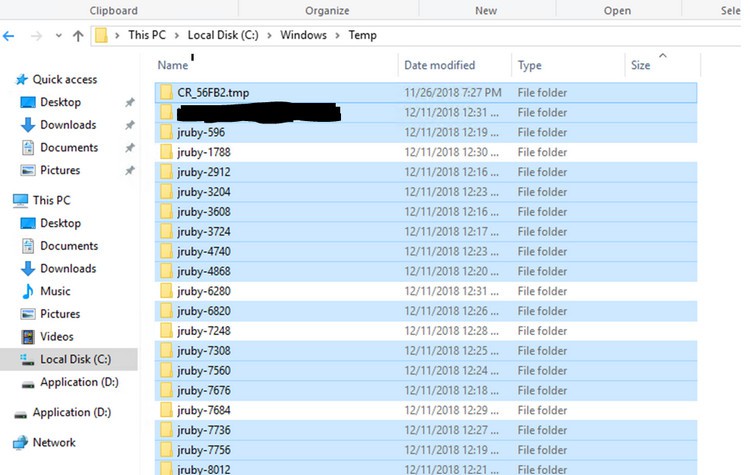The image size is (750, 475).
Task: Click folder icon of jruby-6820
Action: (166, 311)
